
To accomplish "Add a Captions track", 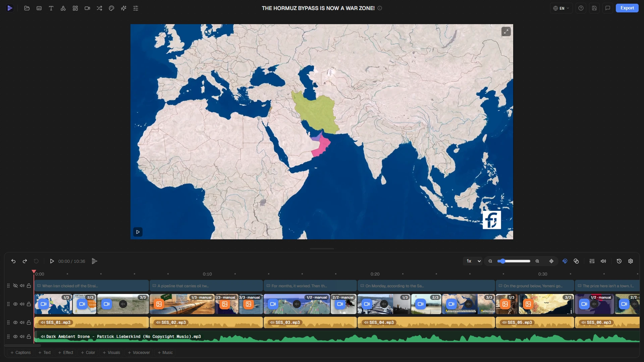I will [20, 353].
